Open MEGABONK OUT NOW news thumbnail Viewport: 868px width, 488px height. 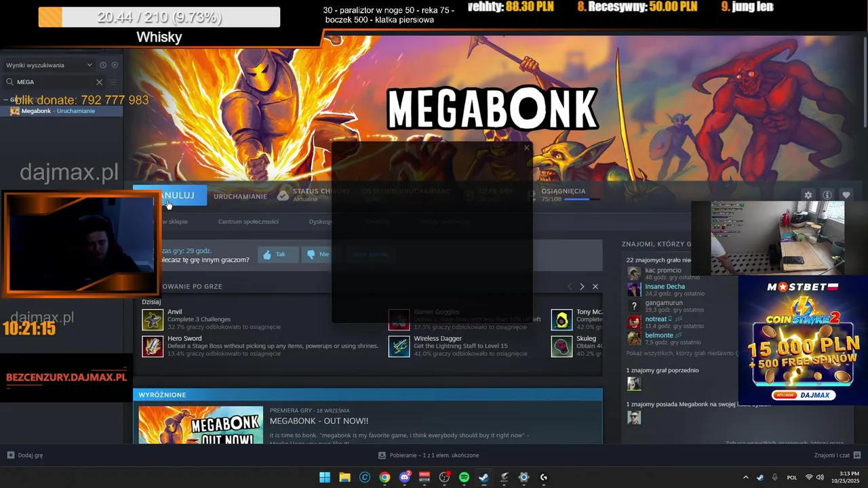tap(201, 425)
